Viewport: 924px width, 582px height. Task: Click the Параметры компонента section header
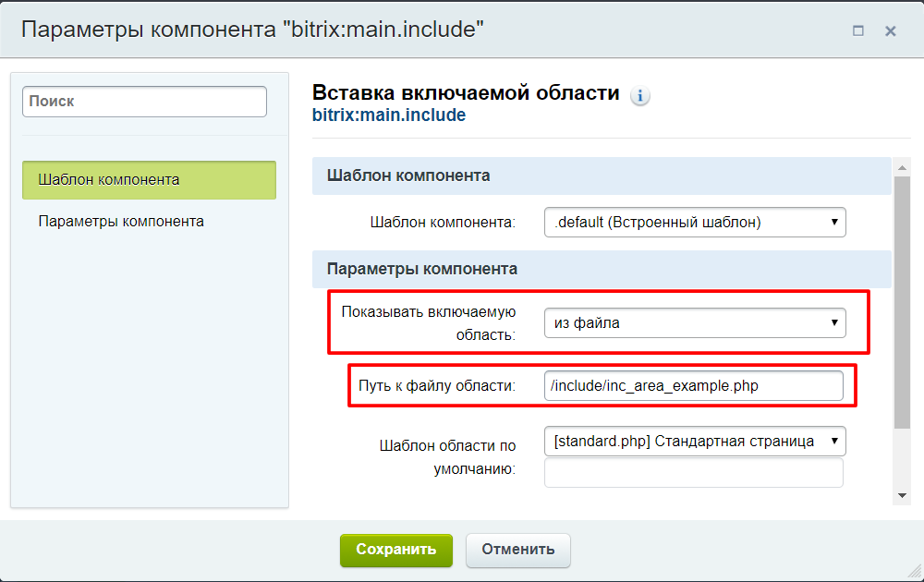click(x=602, y=269)
